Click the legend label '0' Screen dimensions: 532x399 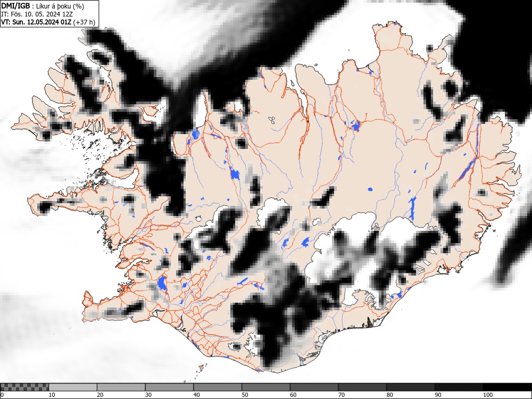coord(2,395)
